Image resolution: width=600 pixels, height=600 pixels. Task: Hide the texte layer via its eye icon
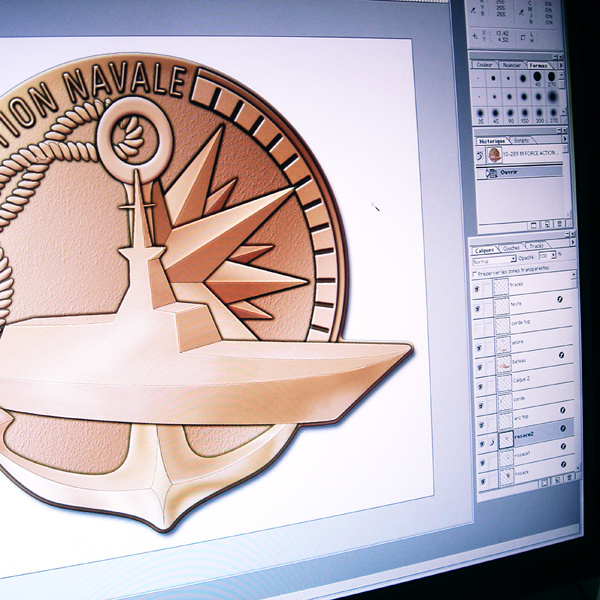(x=478, y=308)
